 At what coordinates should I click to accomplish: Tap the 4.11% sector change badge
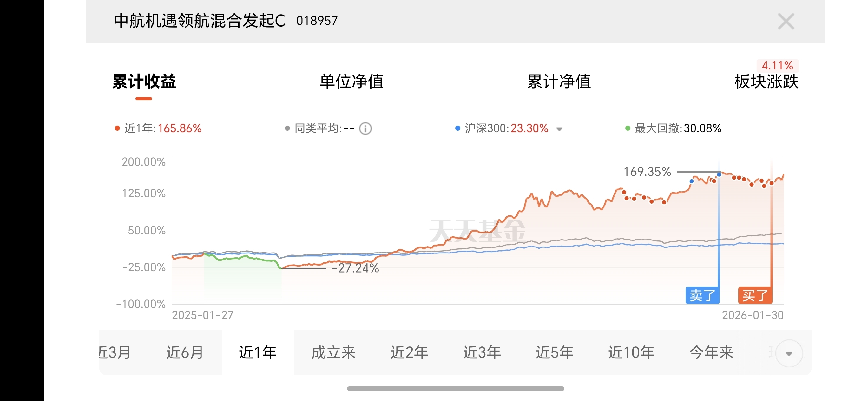coord(777,65)
